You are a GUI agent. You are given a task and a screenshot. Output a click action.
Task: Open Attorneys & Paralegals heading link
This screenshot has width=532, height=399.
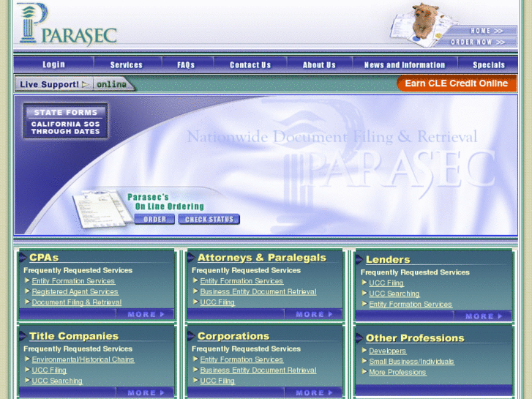tap(261, 258)
